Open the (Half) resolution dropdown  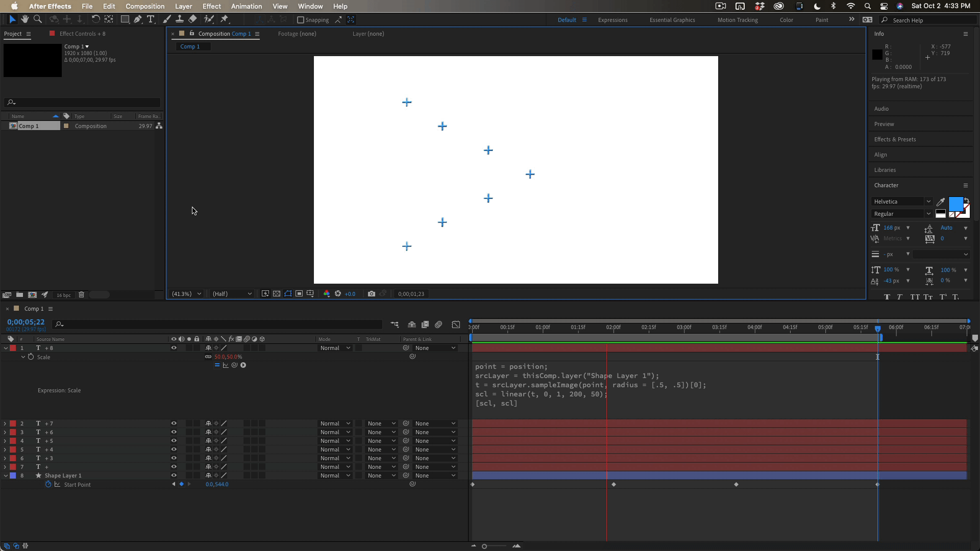point(232,294)
